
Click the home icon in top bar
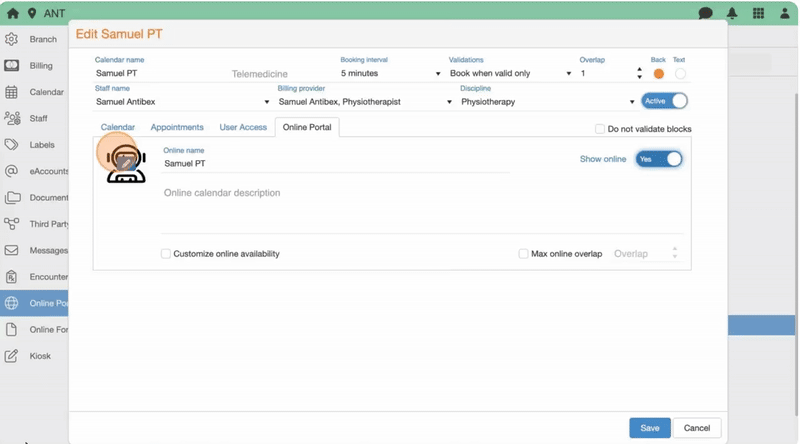(x=13, y=14)
